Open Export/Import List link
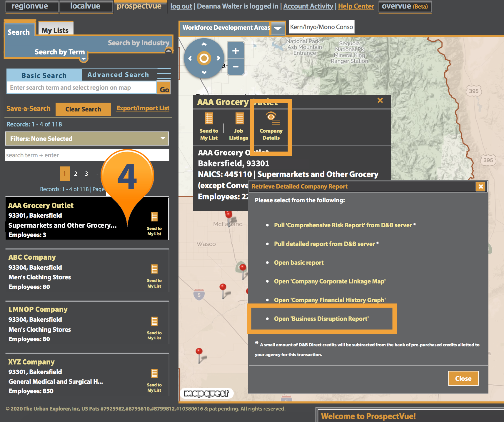 point(143,108)
